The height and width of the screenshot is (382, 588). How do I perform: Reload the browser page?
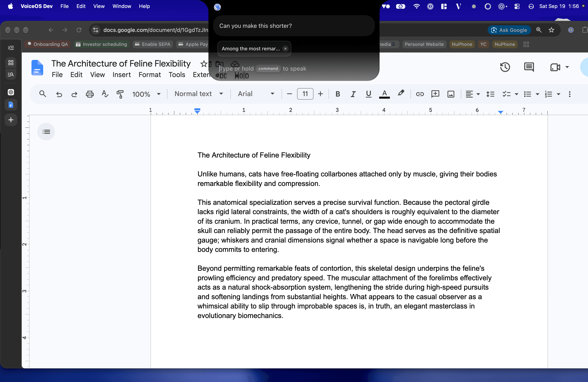[x=79, y=30]
